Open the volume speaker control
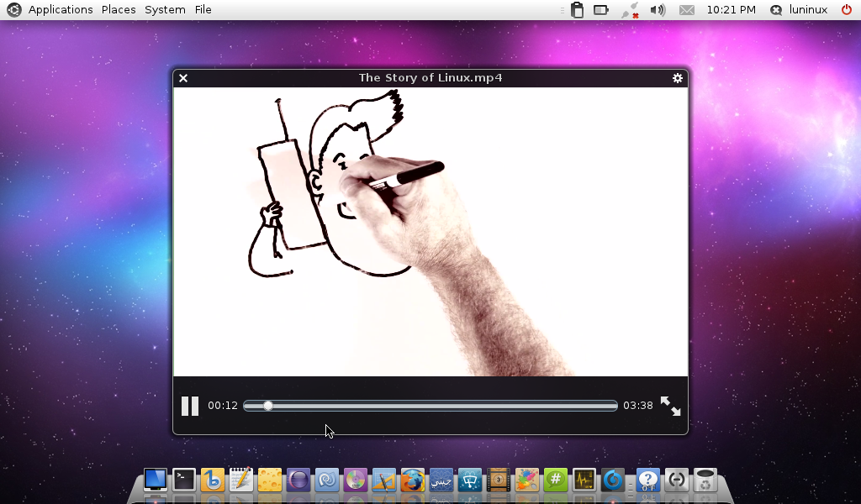Screen dimensions: 861x504 658,10
